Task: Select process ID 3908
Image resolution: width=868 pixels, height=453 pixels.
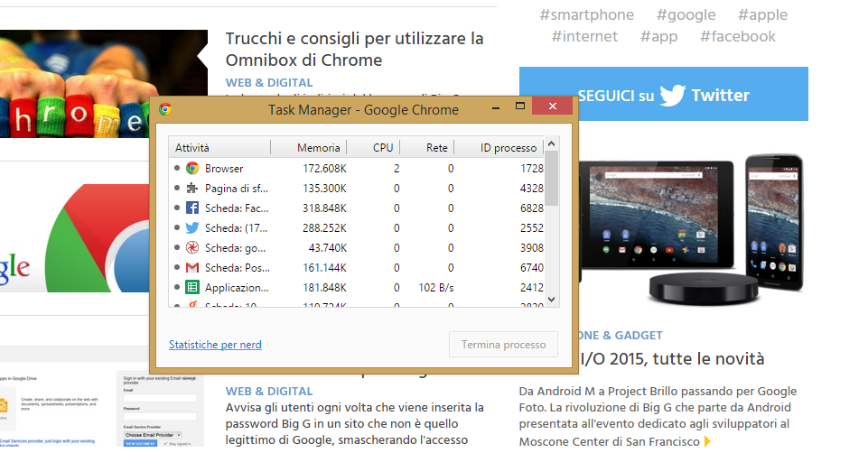Action: click(531, 248)
